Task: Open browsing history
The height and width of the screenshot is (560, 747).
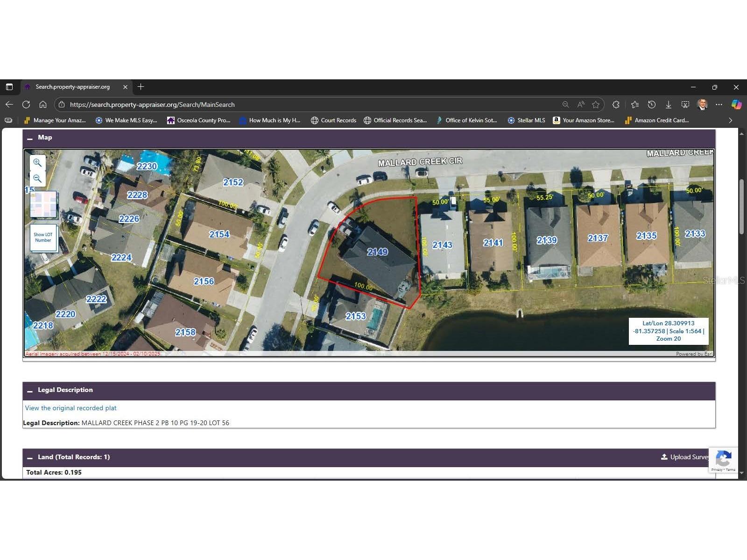Action: coord(651,105)
